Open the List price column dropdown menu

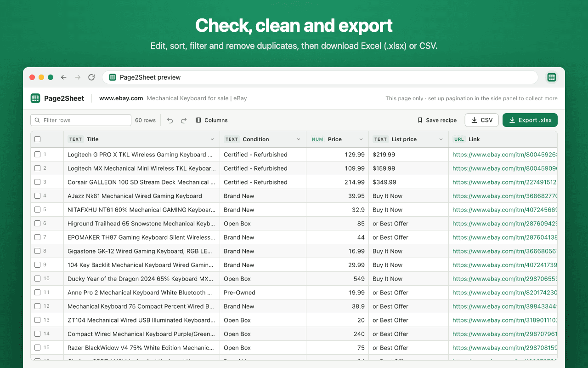pos(441,139)
